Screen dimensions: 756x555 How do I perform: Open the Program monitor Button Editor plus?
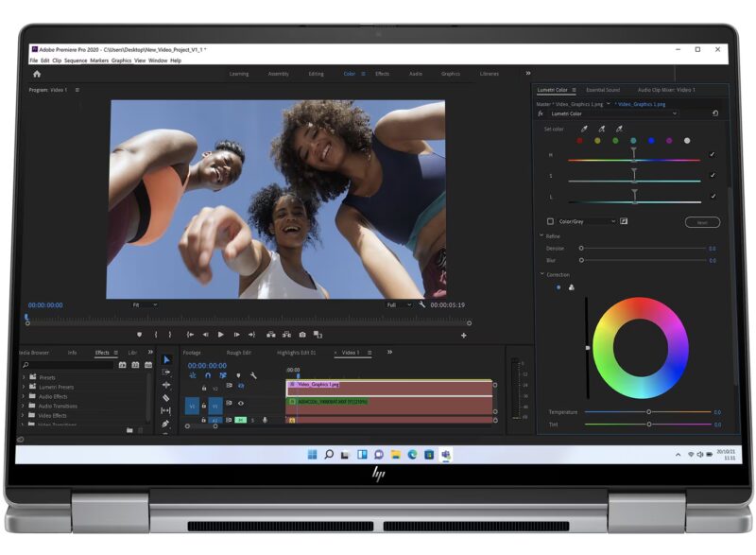pyautogui.click(x=464, y=335)
